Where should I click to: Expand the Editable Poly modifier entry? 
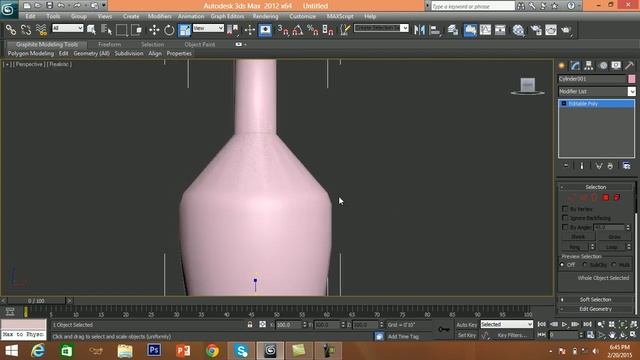point(564,104)
